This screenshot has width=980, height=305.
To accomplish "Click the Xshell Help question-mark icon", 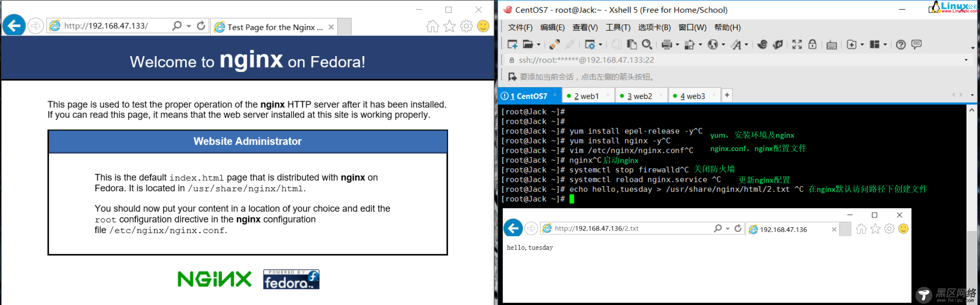I will pyautogui.click(x=901, y=44).
